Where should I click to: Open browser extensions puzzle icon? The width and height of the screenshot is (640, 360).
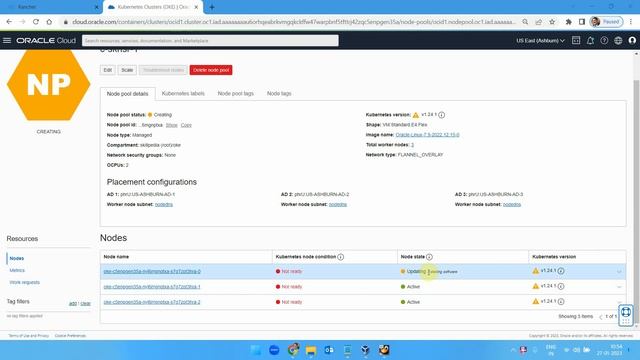click(568, 22)
